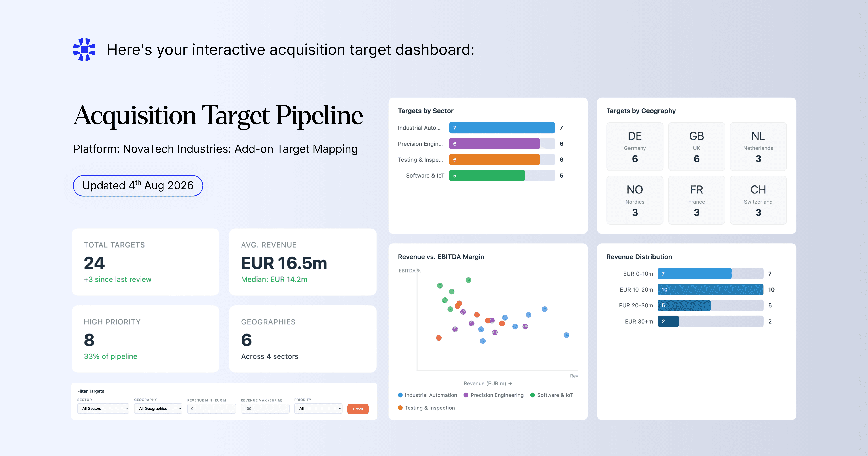Screen dimensions: 868x456
Task: Open the Priority dropdown showing All
Action: 318,408
